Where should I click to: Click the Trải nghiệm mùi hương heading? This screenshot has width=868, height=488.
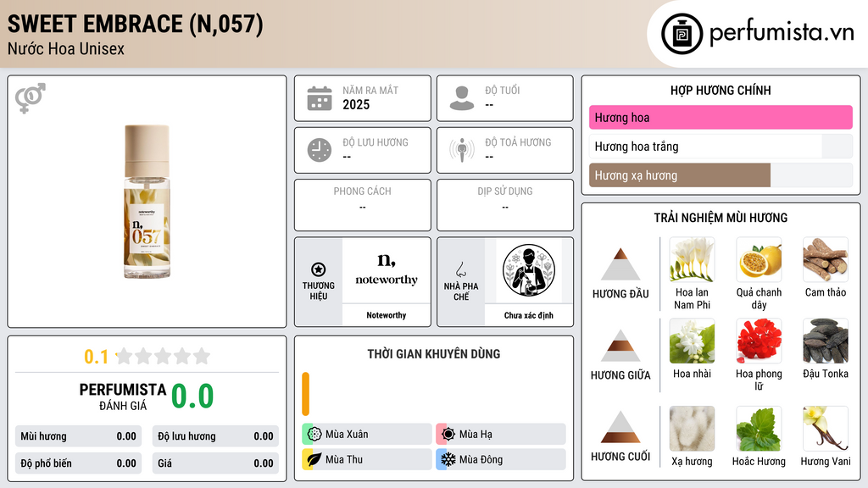pyautogui.click(x=721, y=218)
